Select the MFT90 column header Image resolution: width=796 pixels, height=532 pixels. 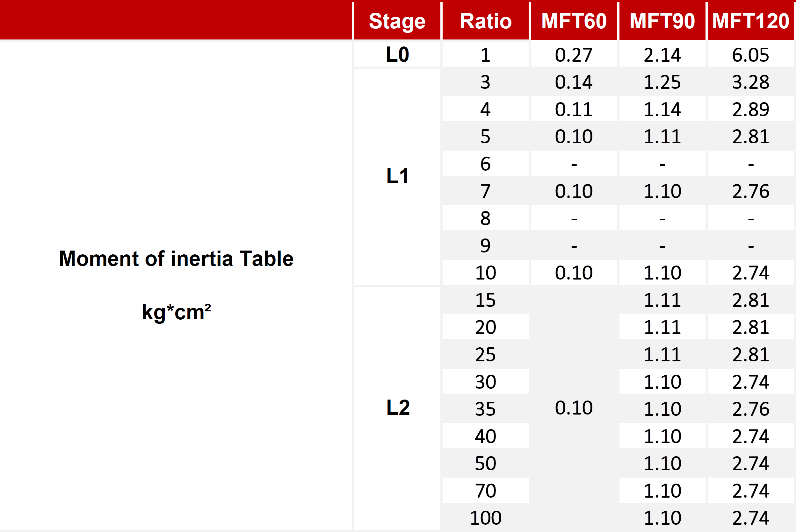point(662,21)
